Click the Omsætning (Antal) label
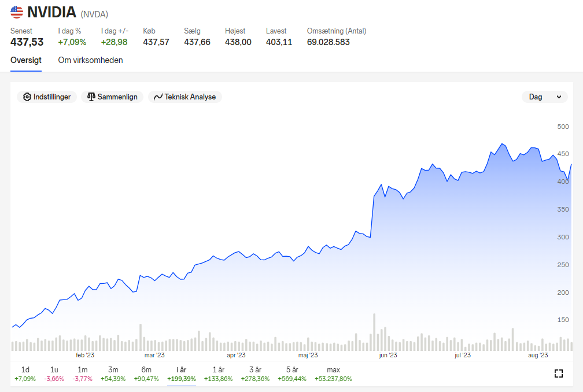 coord(337,31)
